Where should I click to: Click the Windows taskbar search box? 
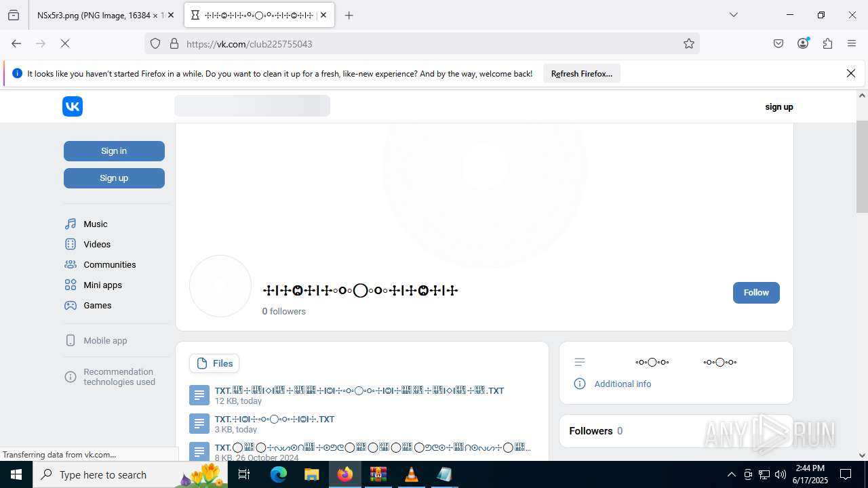(132, 474)
